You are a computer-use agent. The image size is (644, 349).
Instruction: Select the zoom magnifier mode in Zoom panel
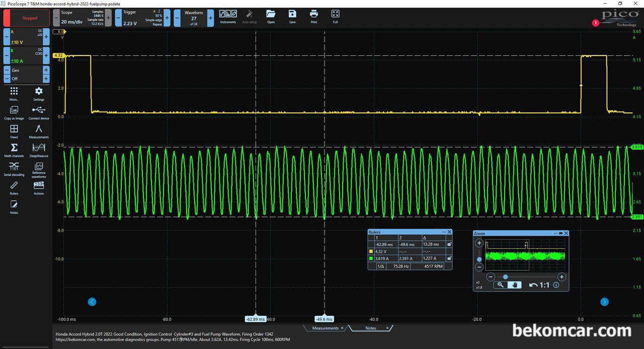(500, 285)
